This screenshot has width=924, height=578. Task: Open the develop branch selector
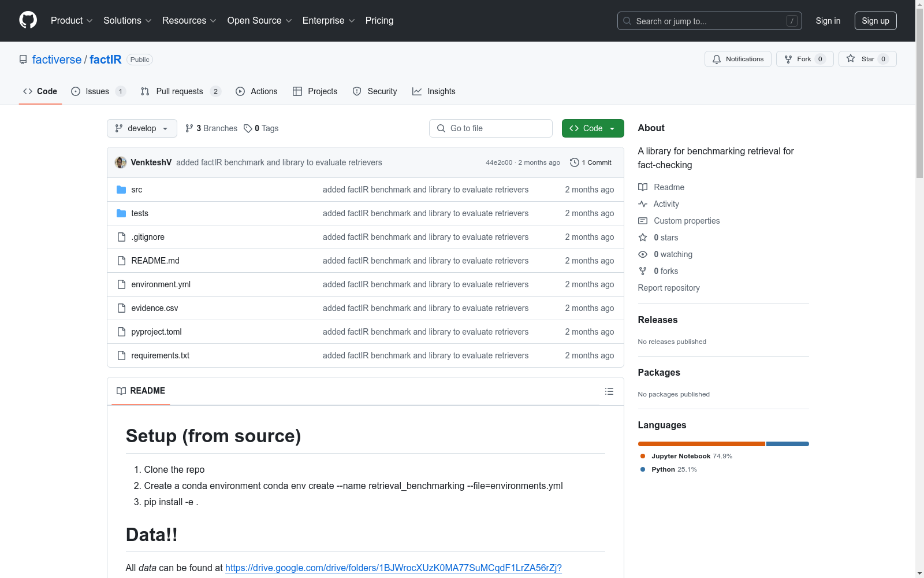(x=142, y=128)
